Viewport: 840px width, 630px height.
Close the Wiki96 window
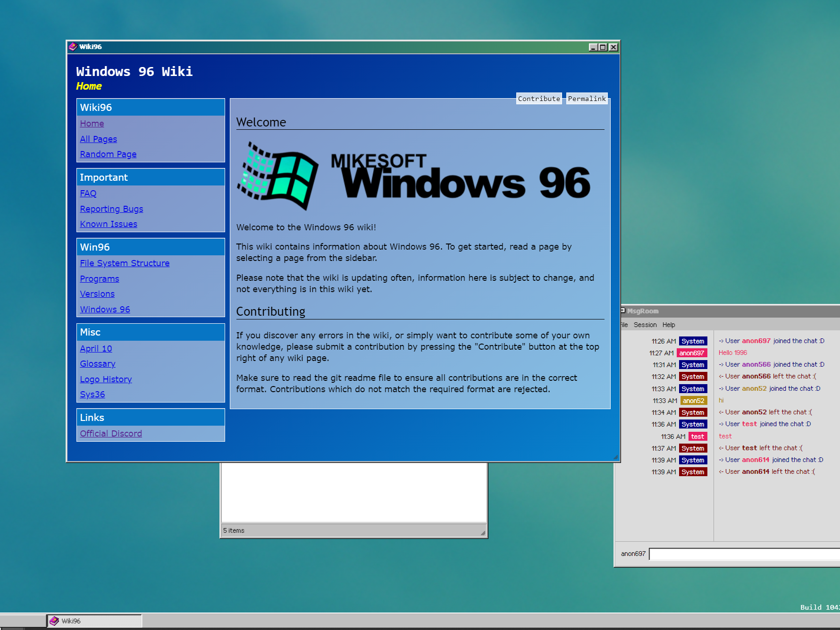click(613, 47)
